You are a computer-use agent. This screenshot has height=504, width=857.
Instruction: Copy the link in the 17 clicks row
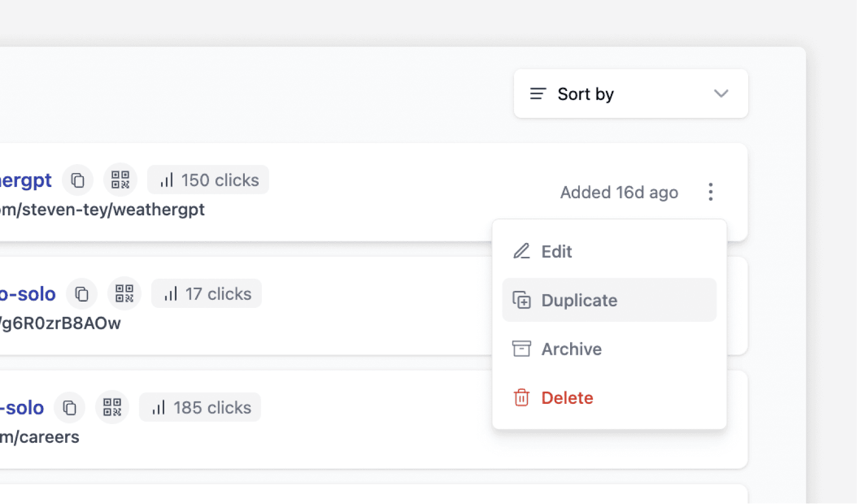point(82,294)
